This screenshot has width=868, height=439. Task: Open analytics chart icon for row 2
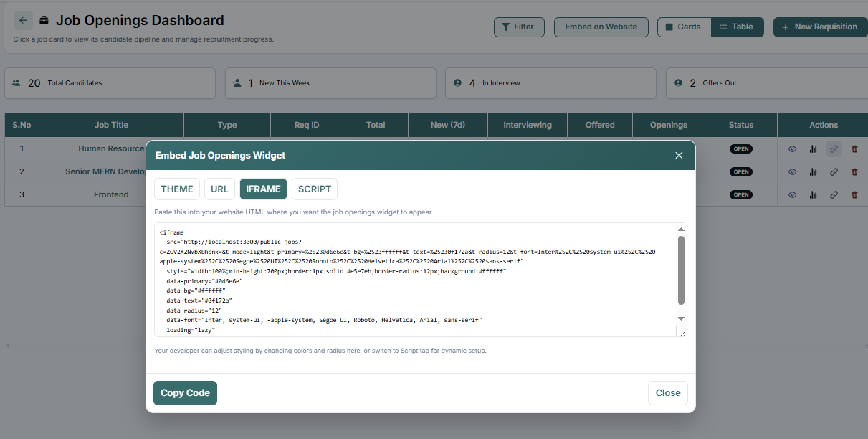pos(813,172)
